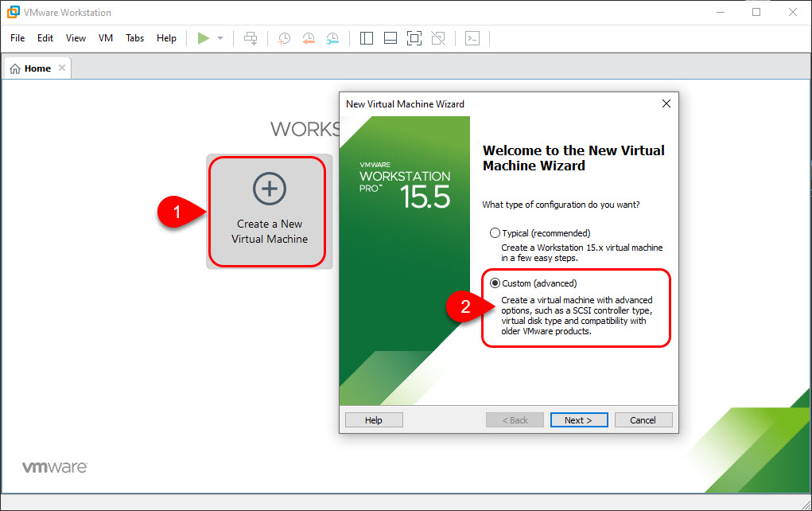Open the console view icon

coord(472,38)
